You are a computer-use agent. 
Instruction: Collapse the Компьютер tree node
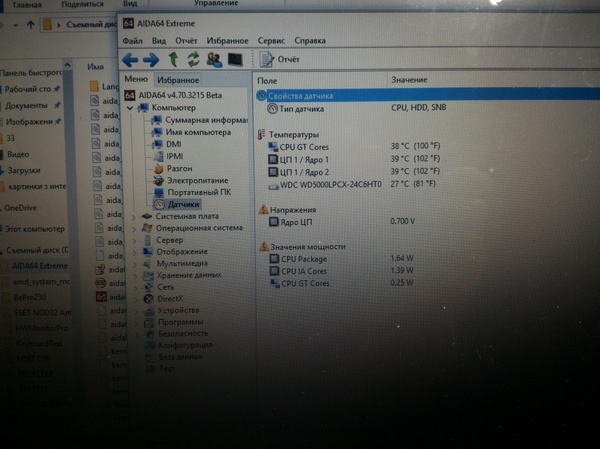pyautogui.click(x=133, y=107)
